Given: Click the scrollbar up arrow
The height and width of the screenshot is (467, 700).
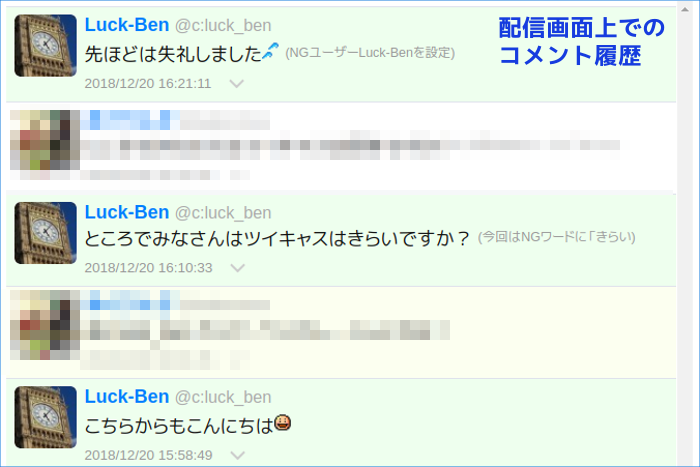Looking at the screenshot, I should point(685,10).
